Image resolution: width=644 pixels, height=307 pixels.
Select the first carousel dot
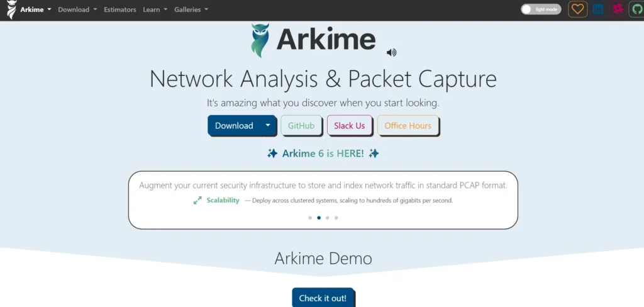[310, 218]
